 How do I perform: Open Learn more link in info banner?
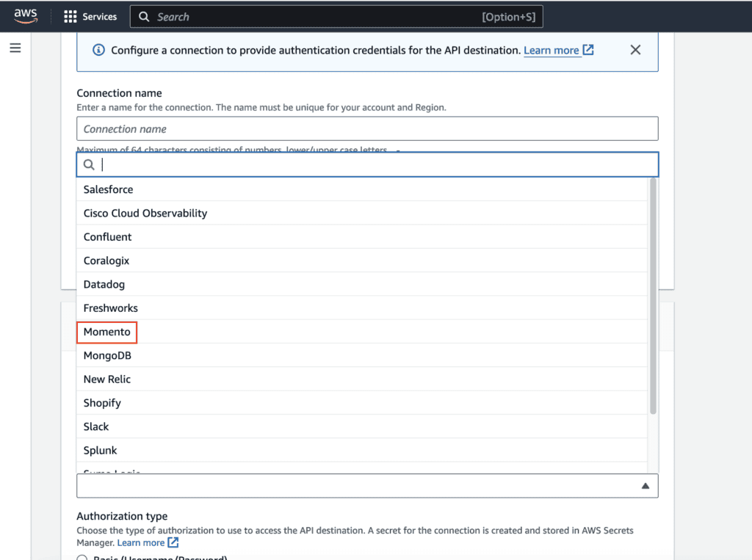point(551,51)
